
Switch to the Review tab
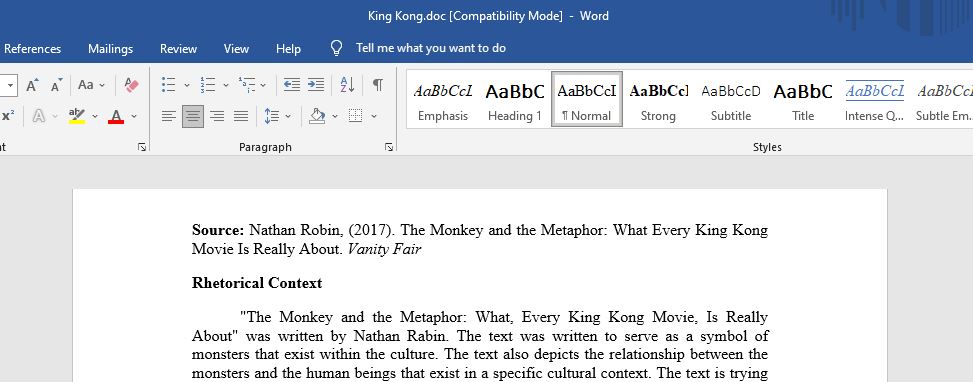click(178, 48)
